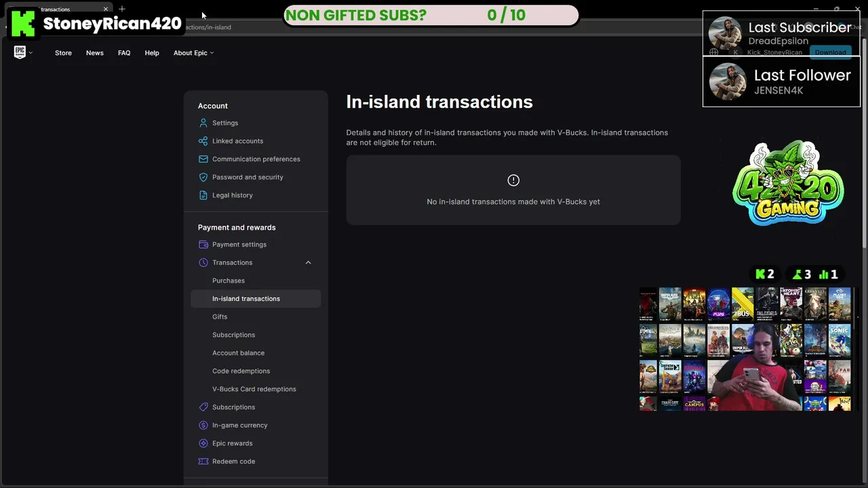Close the transactions browser tab
Viewport: 868px width, 488px height.
[106, 9]
